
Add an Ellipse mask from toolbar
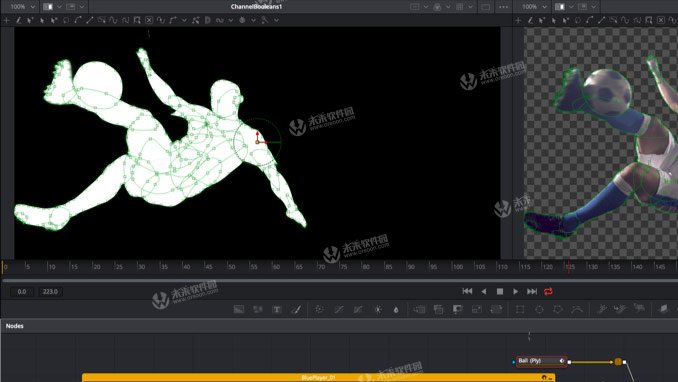(539, 309)
